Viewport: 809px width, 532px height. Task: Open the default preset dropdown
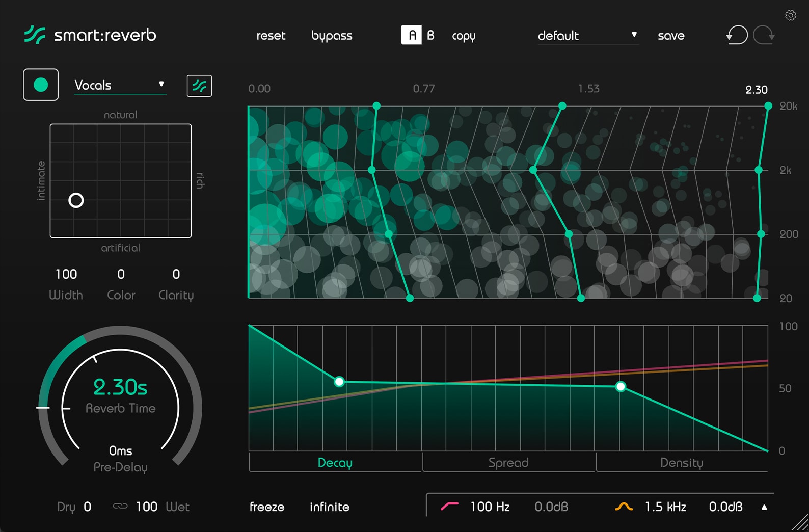588,36
